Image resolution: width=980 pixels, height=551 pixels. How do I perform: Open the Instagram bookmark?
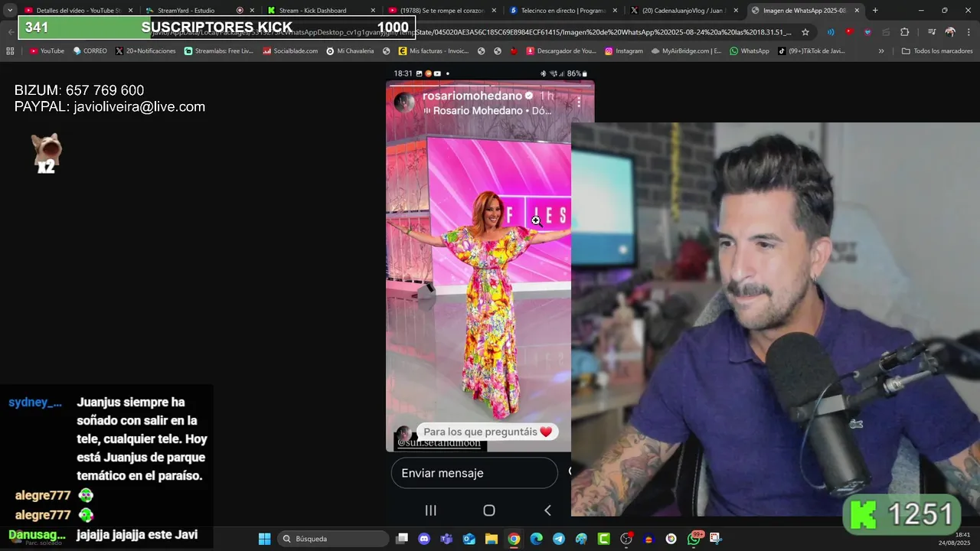pos(624,51)
